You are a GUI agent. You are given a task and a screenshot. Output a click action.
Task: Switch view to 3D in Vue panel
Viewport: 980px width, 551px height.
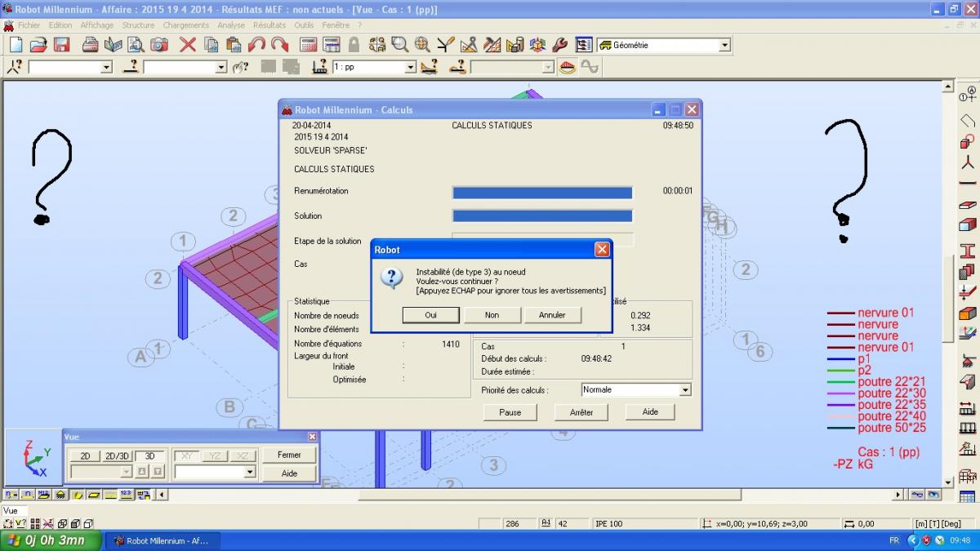[x=150, y=455]
